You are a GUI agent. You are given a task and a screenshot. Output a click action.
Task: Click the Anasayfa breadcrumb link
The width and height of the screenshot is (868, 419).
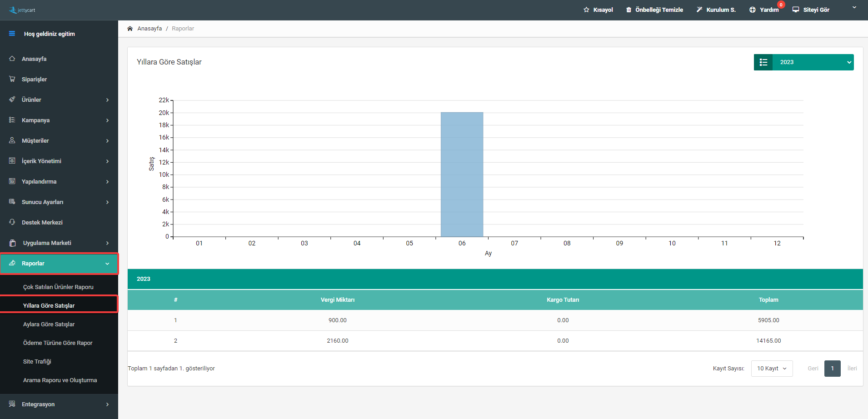coord(150,28)
